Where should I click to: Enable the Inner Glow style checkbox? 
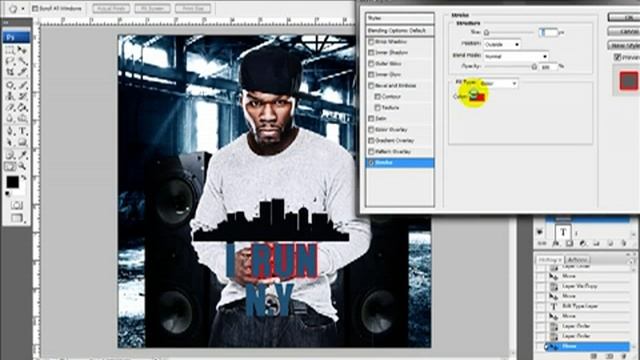click(x=371, y=75)
